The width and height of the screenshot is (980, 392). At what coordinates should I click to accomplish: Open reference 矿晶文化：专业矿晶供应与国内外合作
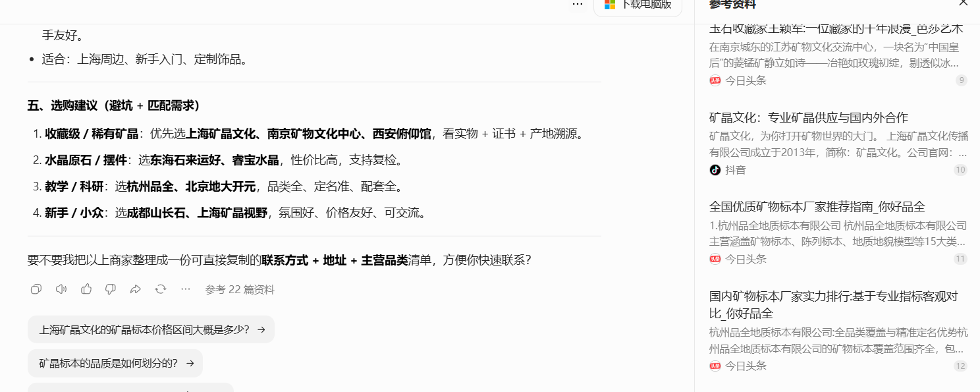click(809, 118)
